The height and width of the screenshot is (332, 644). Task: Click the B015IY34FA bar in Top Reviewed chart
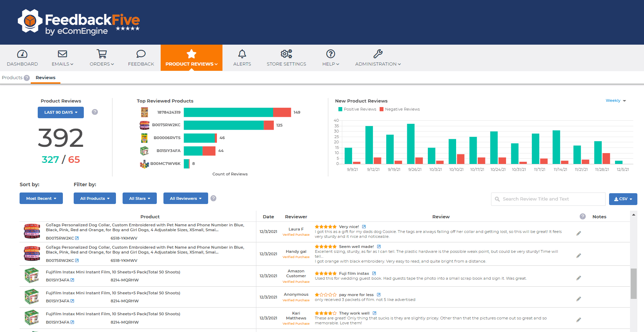point(199,151)
